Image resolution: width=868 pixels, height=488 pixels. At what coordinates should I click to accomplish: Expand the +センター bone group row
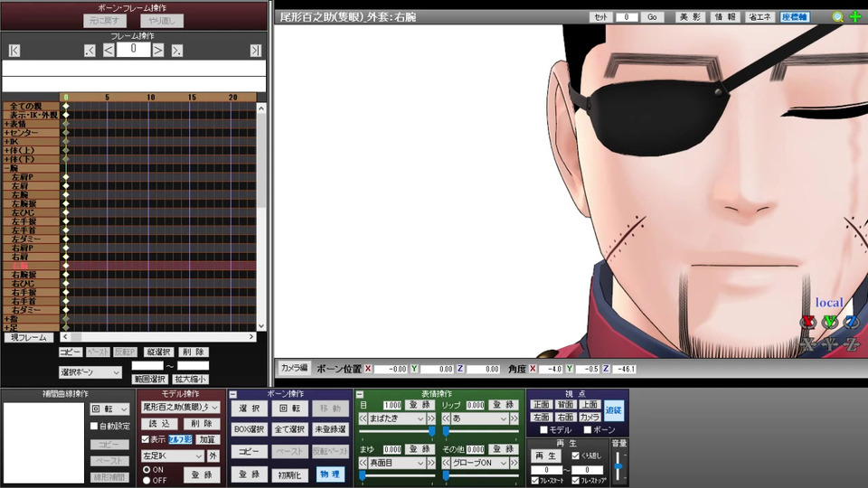pos(31,133)
